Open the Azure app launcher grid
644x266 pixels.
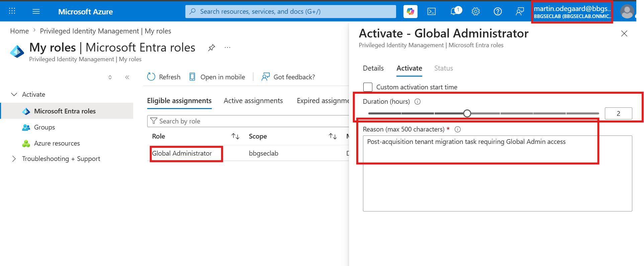coord(12,11)
